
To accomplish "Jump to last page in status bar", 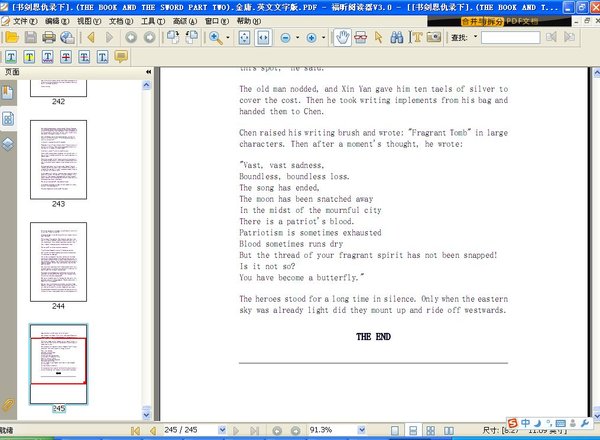I will (254, 431).
